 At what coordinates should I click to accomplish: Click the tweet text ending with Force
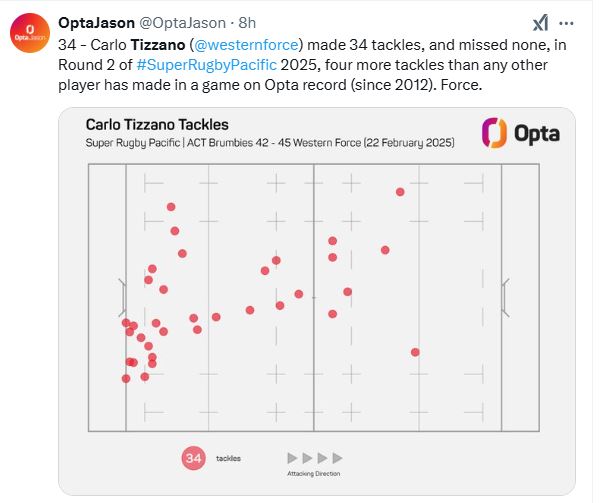coord(312,64)
